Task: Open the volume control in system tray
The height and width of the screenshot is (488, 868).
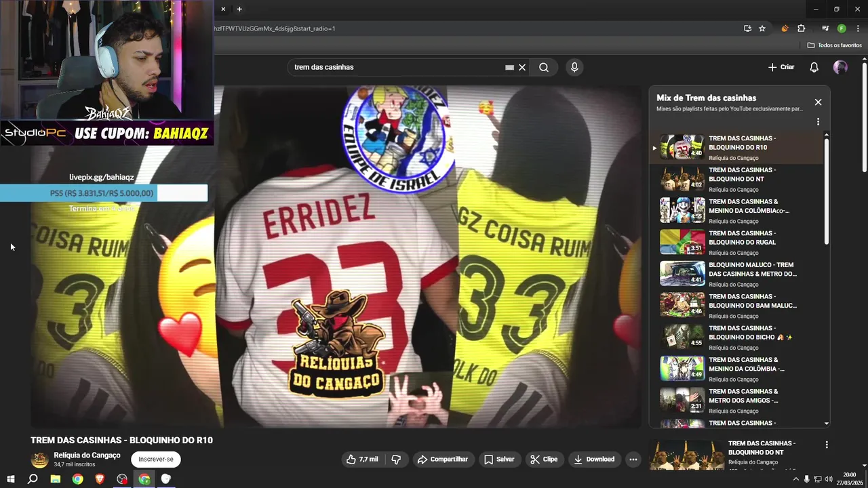Action: [829, 479]
